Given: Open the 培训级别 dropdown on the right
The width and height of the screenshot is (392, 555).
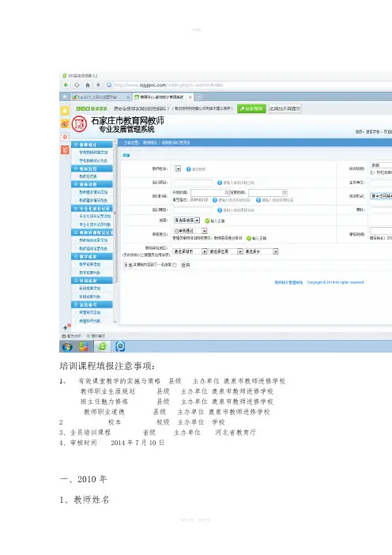Looking at the screenshot, I should click(381, 165).
